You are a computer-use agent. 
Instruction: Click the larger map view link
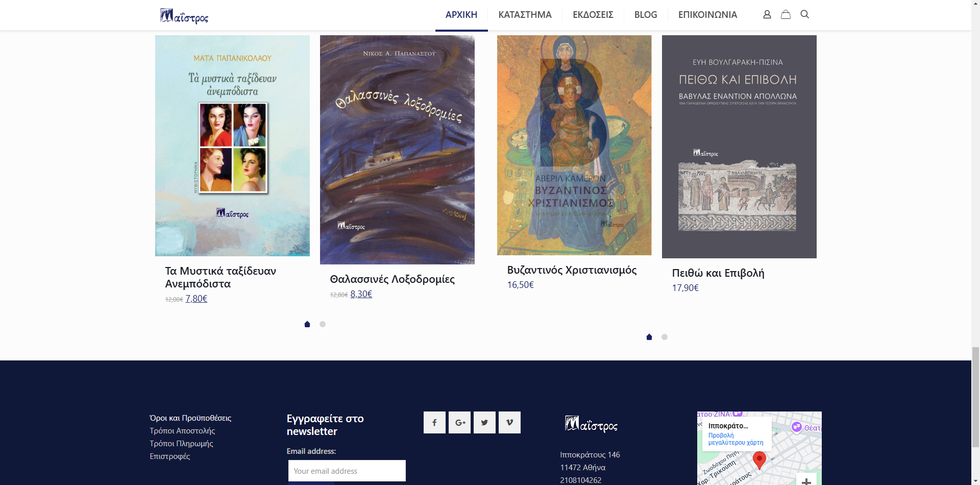click(x=736, y=439)
